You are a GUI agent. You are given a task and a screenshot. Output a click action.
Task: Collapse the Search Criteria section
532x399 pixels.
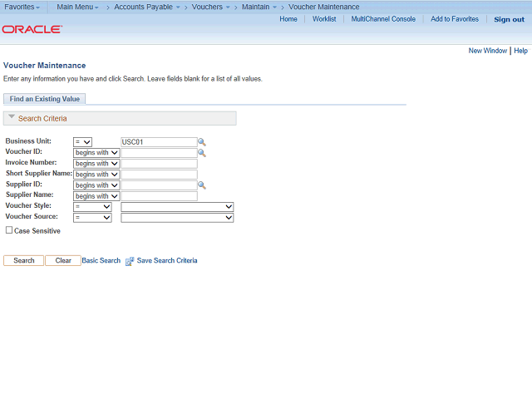12,117
